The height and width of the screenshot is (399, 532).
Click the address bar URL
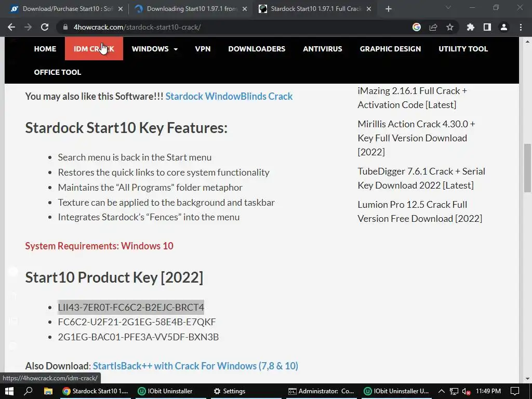[x=137, y=27]
